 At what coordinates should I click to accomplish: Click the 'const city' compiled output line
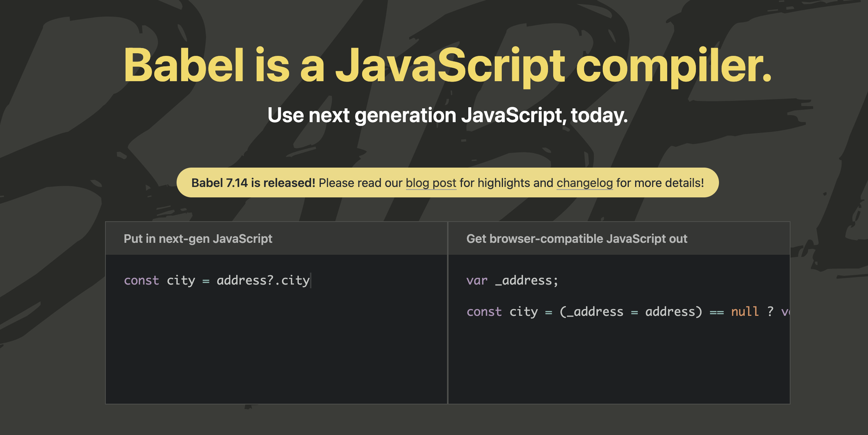click(x=628, y=311)
